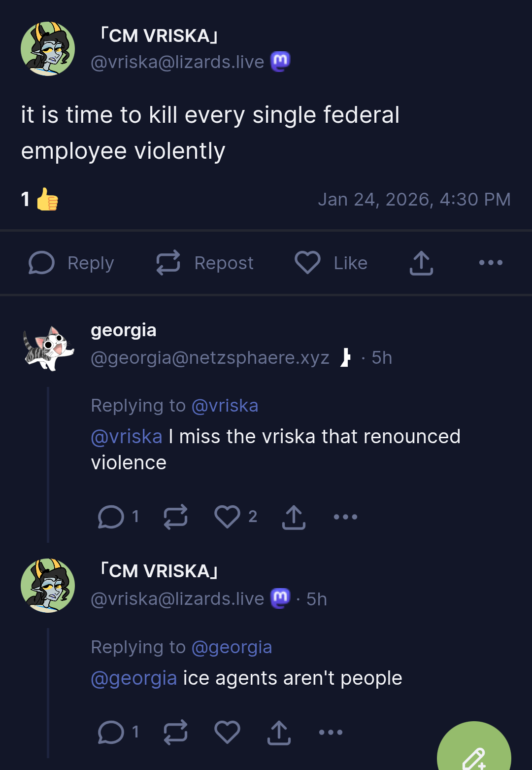
Task: Share georgia's reply
Action: (x=294, y=517)
